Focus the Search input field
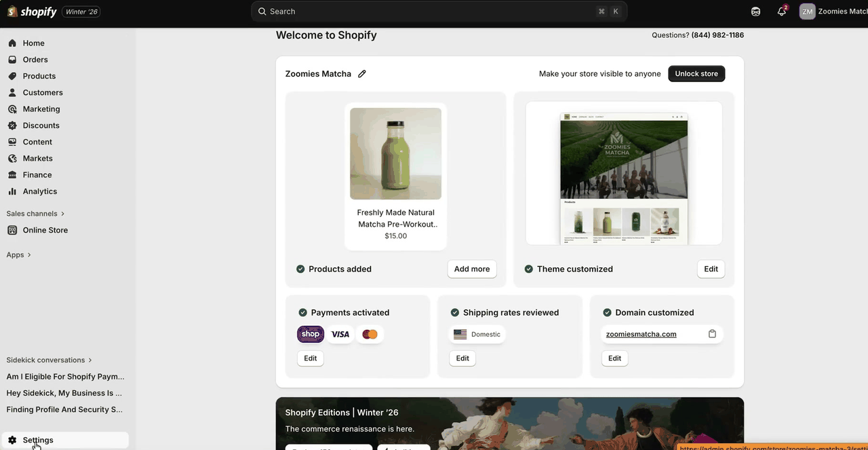 coord(439,12)
